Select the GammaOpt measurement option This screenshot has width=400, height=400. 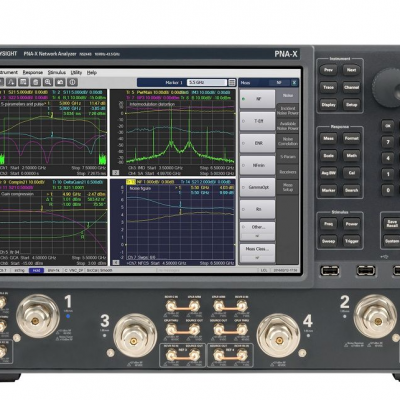(x=257, y=187)
